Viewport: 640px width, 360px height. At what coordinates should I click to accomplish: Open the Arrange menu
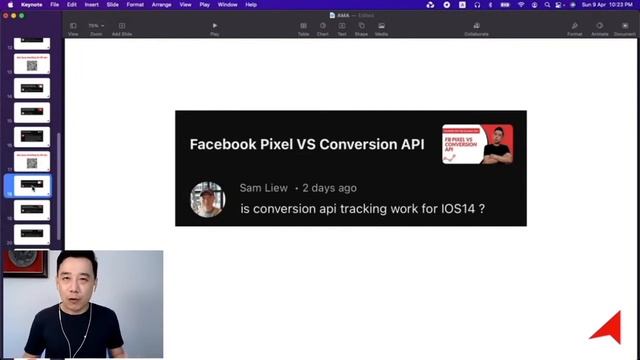click(x=161, y=5)
